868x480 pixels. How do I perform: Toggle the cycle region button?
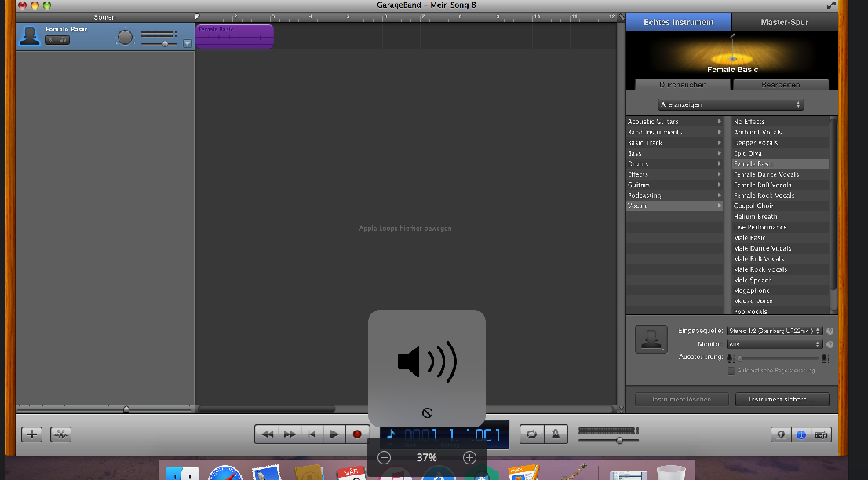pos(531,434)
